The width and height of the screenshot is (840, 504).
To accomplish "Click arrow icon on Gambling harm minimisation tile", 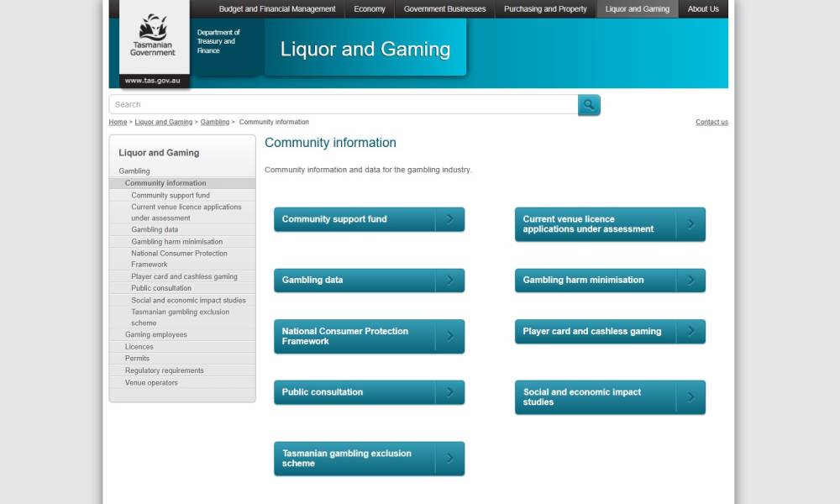I will tap(691, 281).
